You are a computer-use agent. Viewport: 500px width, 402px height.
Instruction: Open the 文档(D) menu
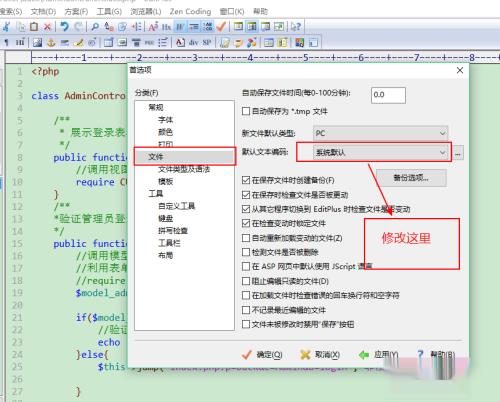(43, 12)
